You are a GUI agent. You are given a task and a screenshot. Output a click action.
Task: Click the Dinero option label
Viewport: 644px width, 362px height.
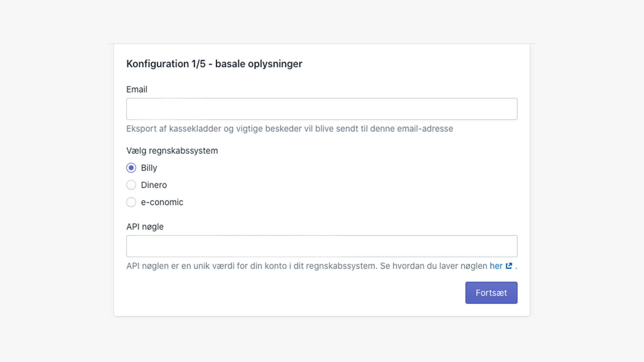153,185
